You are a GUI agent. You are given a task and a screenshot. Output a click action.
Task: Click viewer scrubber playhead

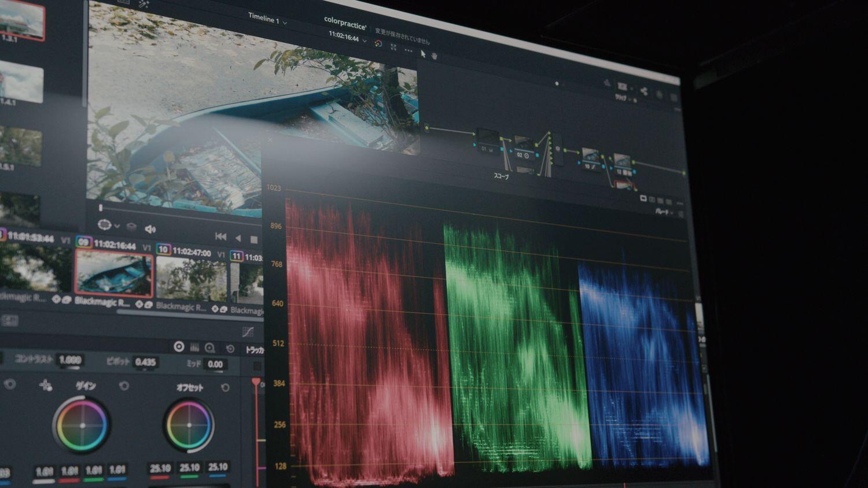click(x=101, y=207)
